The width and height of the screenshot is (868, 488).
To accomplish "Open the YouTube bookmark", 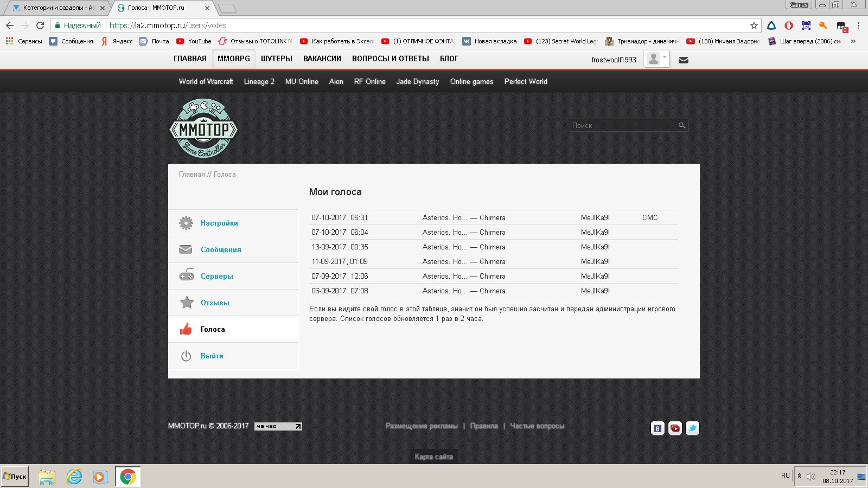I will tap(194, 41).
